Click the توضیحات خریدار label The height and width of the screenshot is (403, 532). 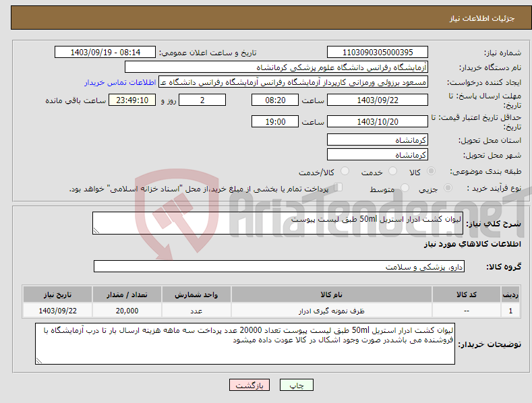click(x=490, y=344)
